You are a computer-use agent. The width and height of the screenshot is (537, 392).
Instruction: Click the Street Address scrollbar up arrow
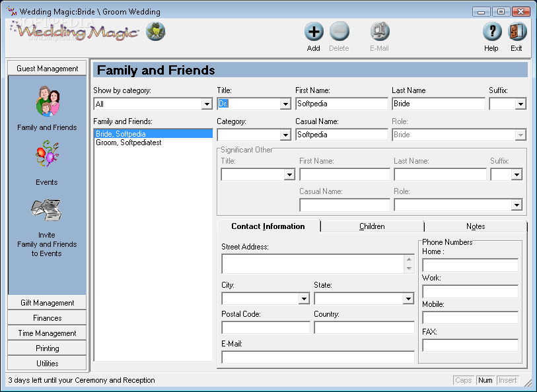pos(409,259)
